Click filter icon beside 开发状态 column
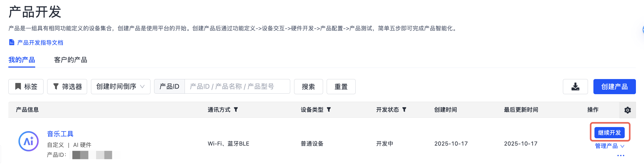The width and height of the screenshot is (644, 168). (x=404, y=110)
